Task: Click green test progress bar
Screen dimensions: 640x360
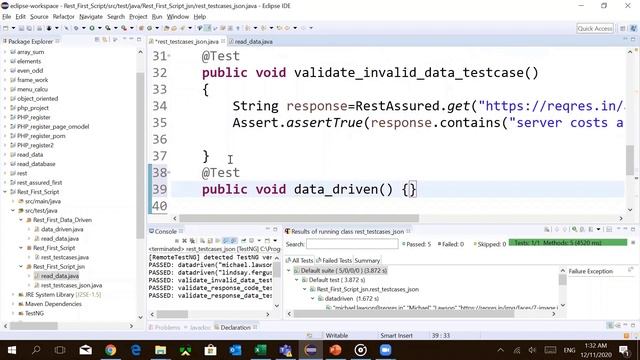Action: point(568,243)
